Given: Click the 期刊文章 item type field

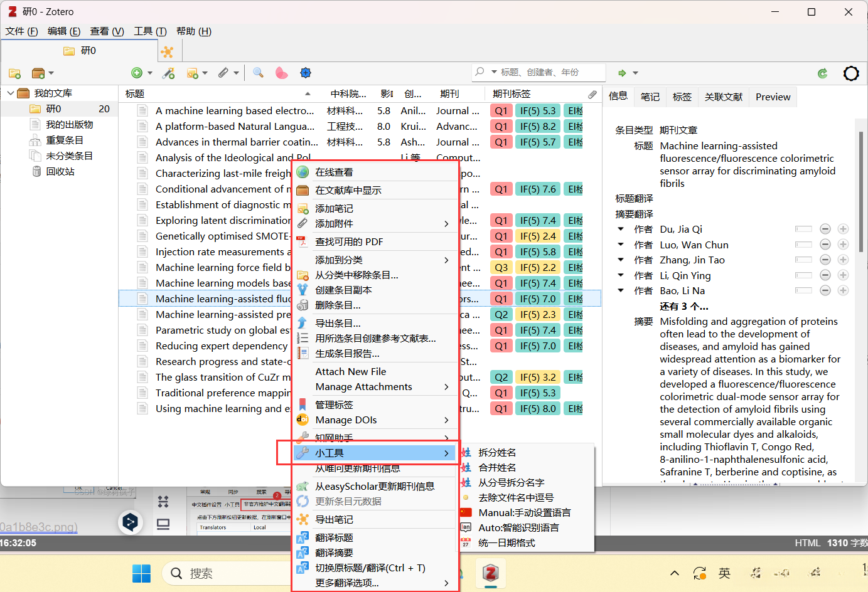Looking at the screenshot, I should point(678,130).
